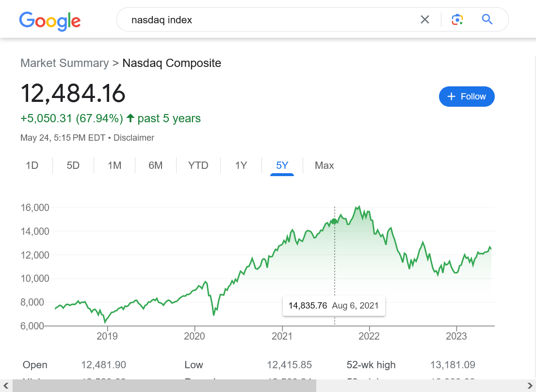Clear the search box text

pyautogui.click(x=424, y=19)
